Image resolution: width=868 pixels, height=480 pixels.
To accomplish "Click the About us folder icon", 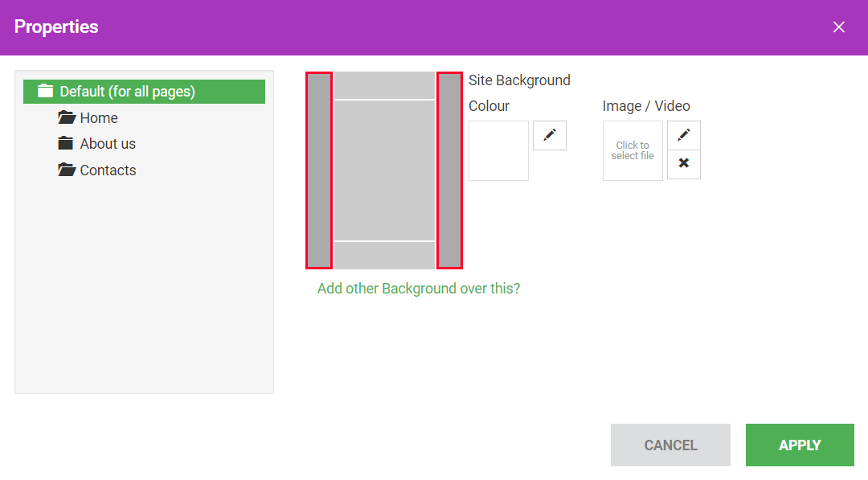I will tap(65, 143).
